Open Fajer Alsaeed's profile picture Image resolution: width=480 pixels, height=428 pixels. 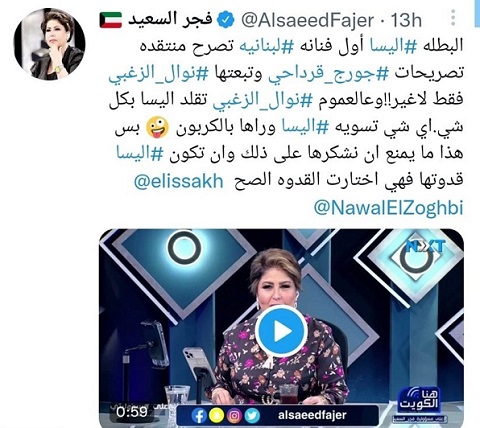point(49,44)
